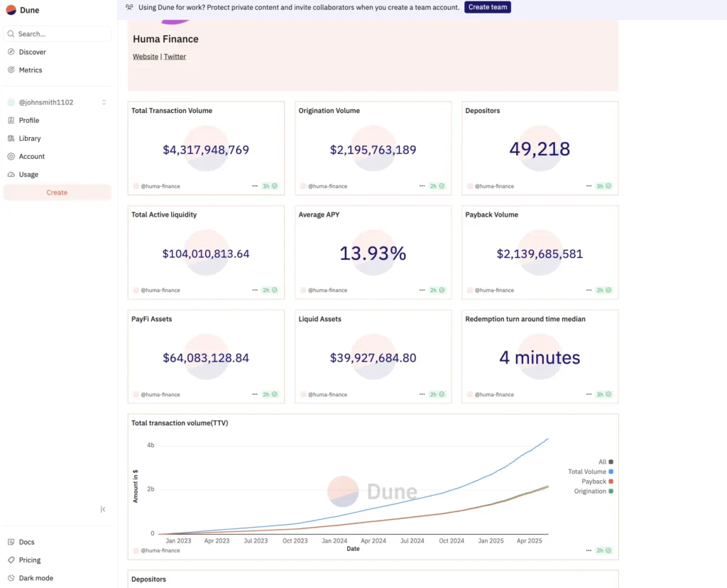Click into the Search field

[x=57, y=34]
